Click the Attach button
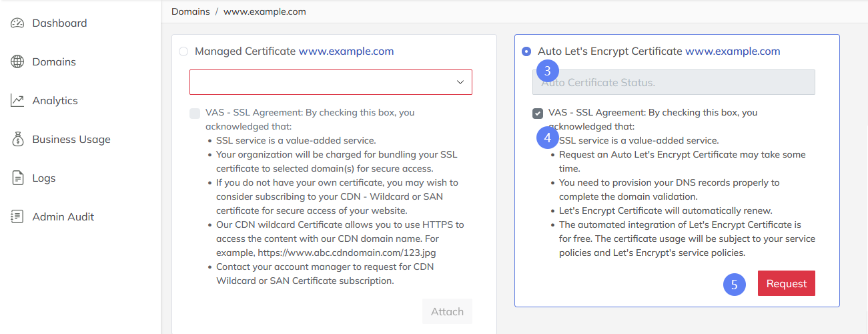The height and width of the screenshot is (334, 868). click(447, 311)
